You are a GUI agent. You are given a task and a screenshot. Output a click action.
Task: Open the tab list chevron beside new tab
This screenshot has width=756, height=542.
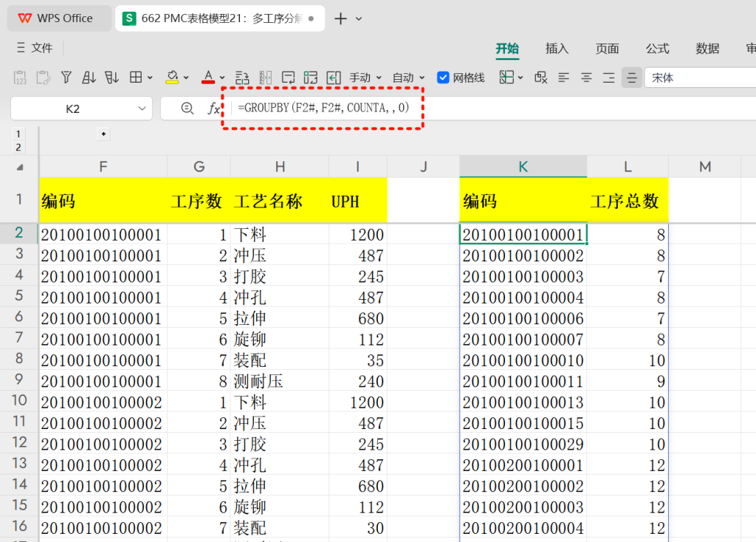click(x=359, y=18)
